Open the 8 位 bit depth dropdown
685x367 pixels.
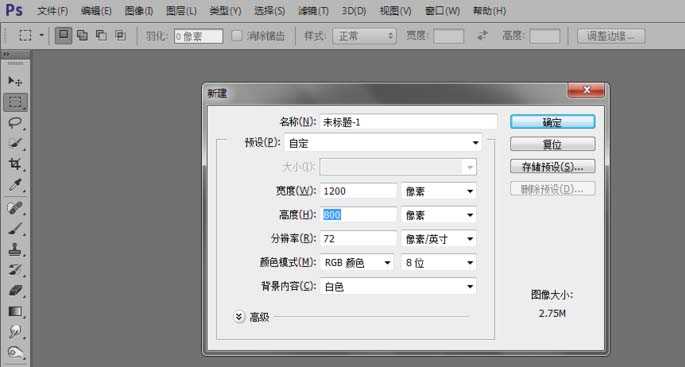point(439,263)
